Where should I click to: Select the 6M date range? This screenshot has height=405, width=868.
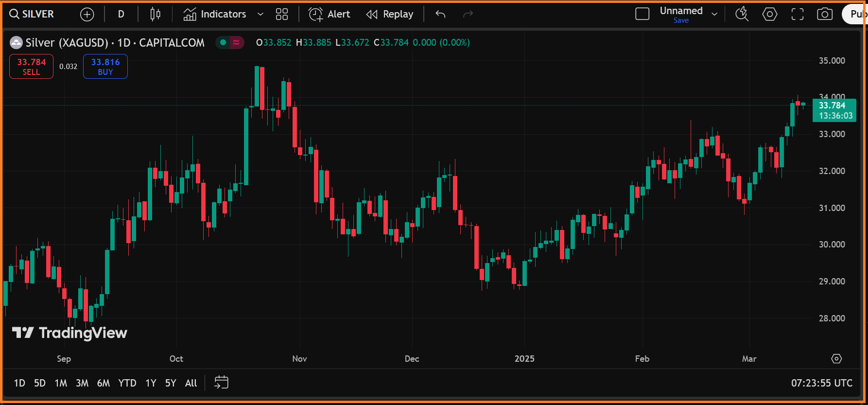tap(103, 383)
